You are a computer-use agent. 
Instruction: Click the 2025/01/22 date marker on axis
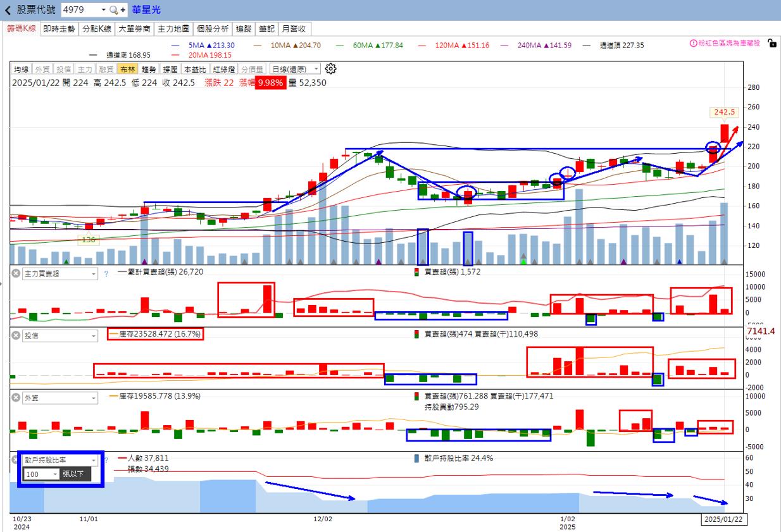(x=725, y=519)
